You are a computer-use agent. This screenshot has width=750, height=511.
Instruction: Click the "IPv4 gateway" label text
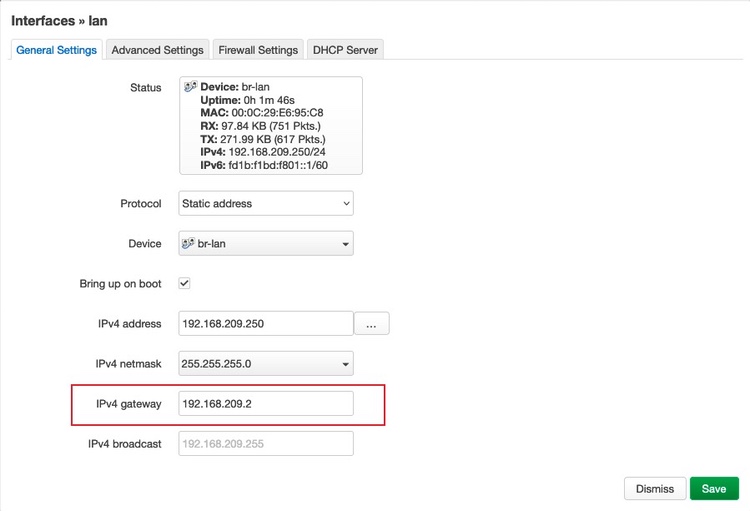point(128,404)
